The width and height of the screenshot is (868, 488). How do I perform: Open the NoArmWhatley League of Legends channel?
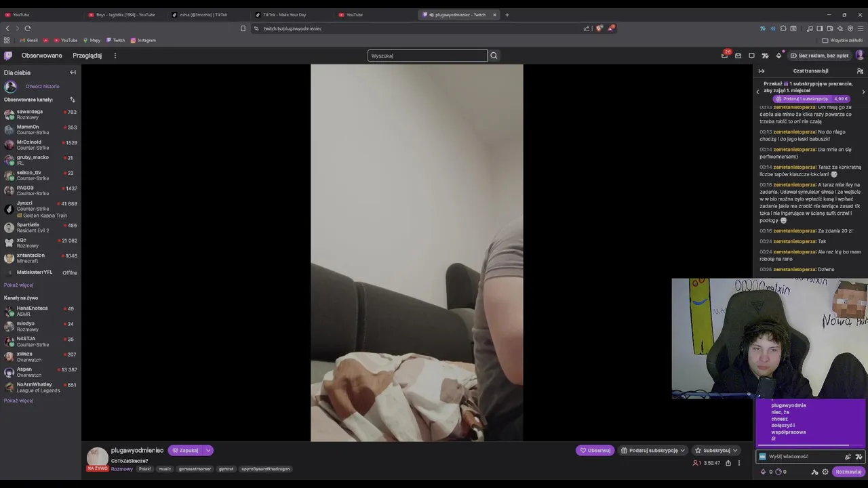point(41,388)
